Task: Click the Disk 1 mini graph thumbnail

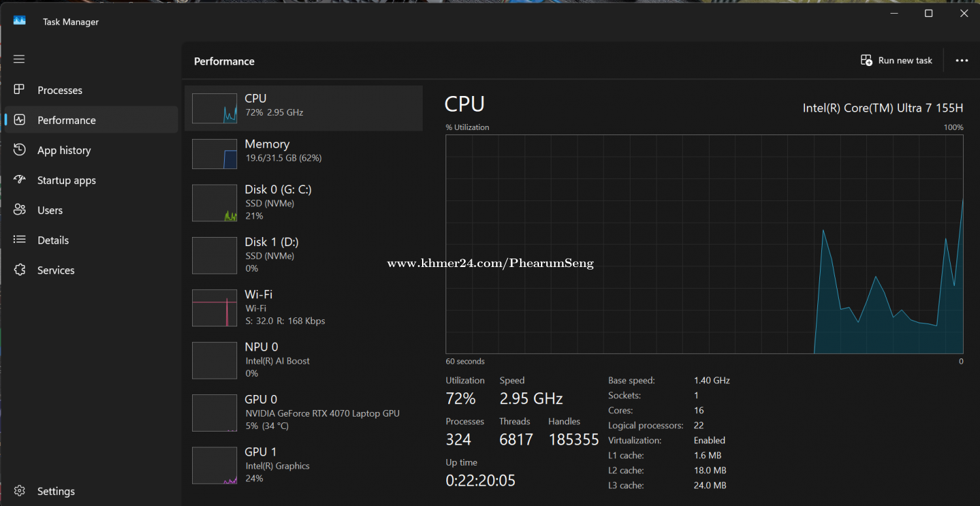Action: coord(214,255)
